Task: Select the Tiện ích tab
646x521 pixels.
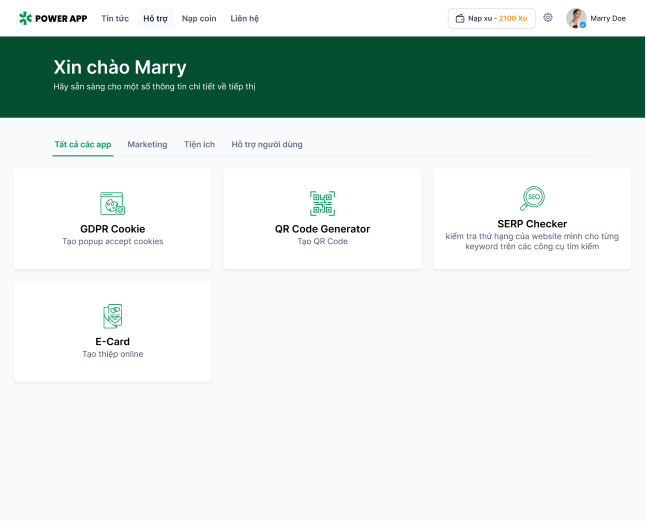Action: [x=199, y=144]
